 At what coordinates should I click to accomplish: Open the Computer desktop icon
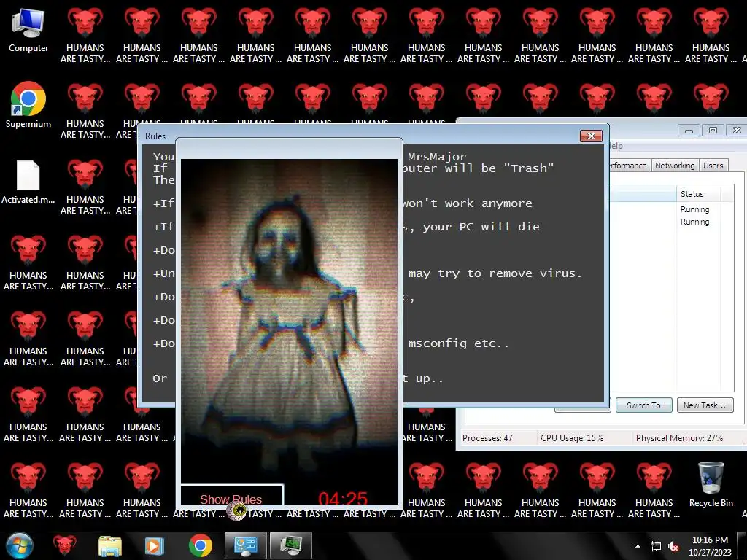[28, 31]
